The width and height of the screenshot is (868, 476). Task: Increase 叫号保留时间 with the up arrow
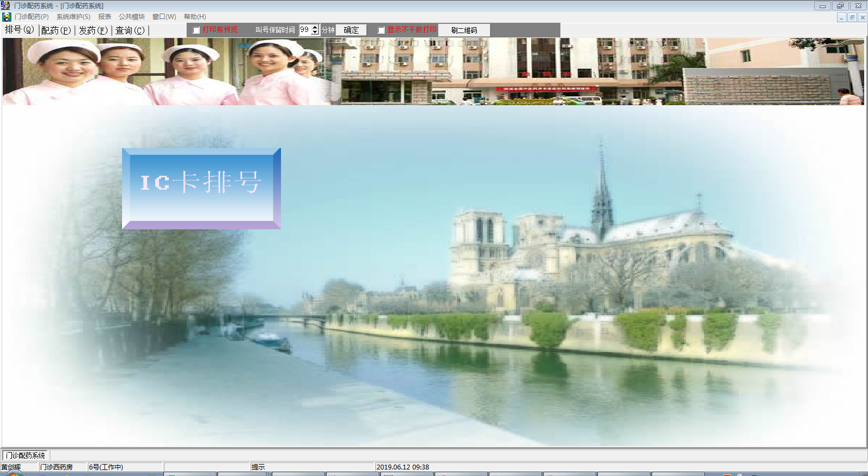pyautogui.click(x=315, y=27)
